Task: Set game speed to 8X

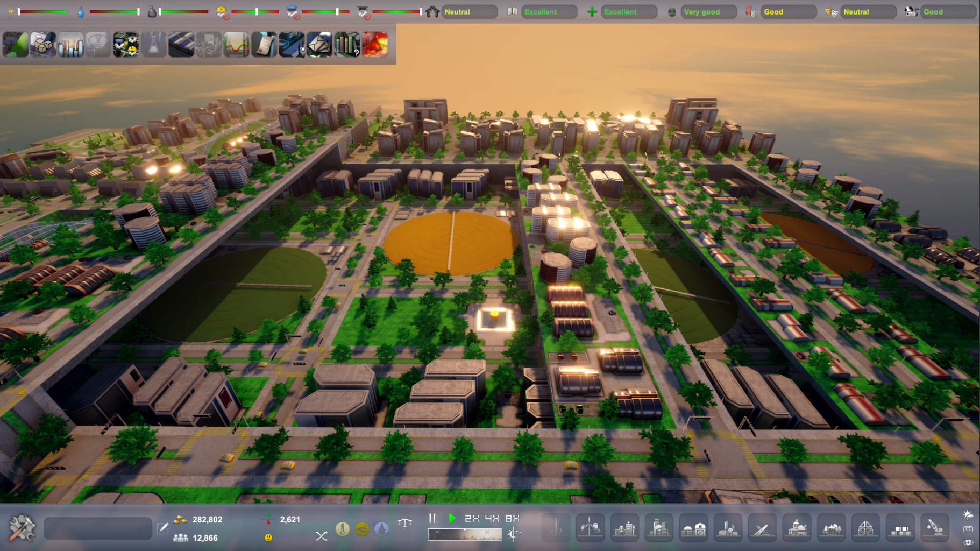Action: click(512, 518)
